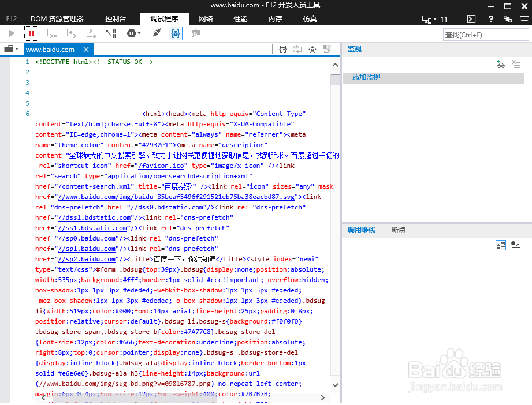Screen dimensions: 532x405
Task: Click the Step Into icon
Action: click(x=51, y=33)
